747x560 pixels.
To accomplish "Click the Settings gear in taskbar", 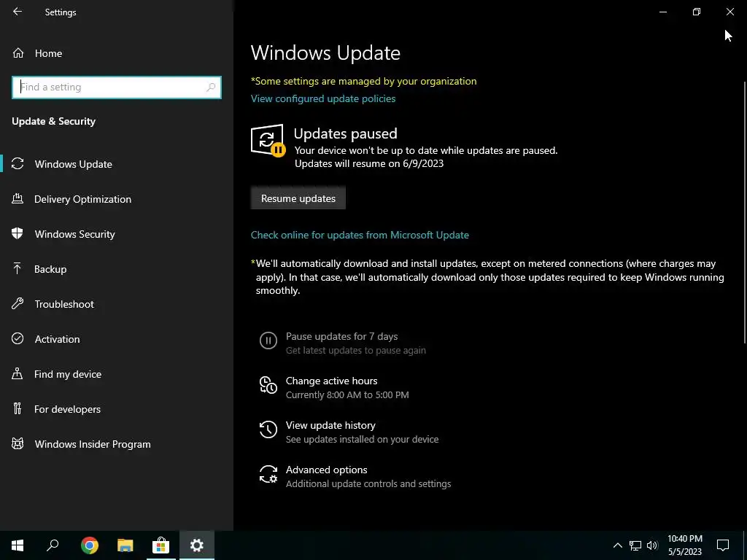I will pos(197,545).
